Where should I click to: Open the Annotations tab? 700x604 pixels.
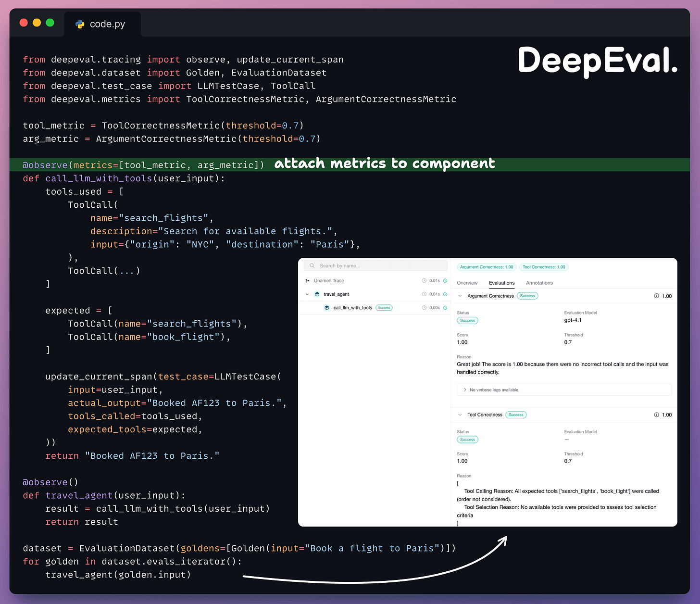tap(539, 283)
